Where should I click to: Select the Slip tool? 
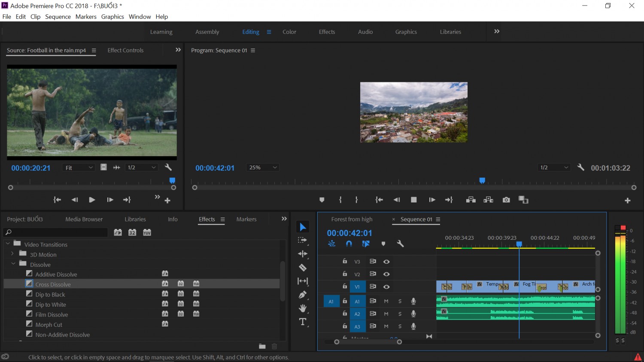click(303, 281)
